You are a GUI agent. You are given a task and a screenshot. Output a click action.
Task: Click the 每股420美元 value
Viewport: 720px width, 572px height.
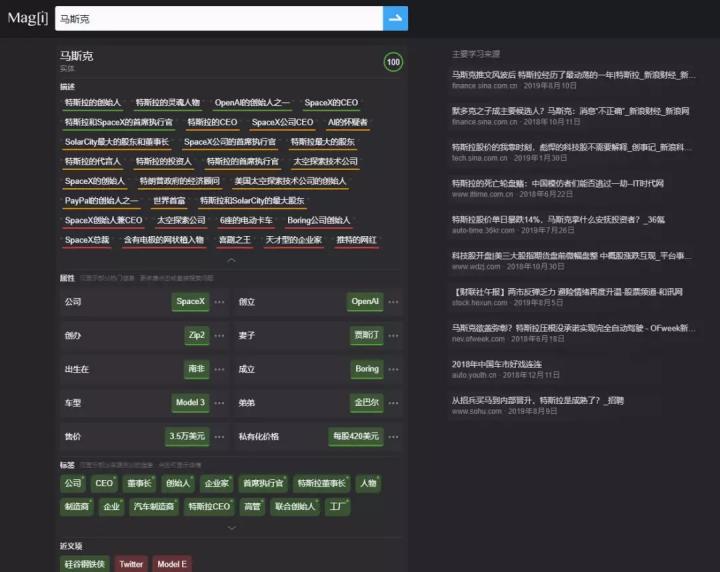[356, 436]
